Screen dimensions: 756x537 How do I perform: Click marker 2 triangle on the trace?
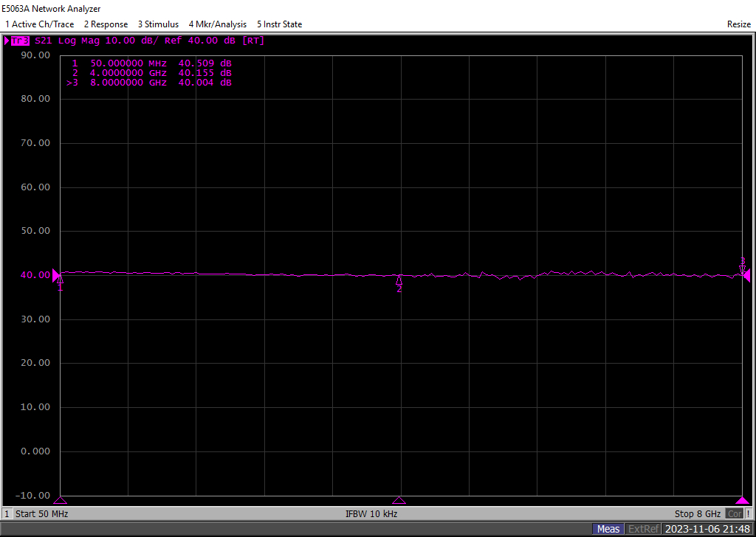coord(399,280)
